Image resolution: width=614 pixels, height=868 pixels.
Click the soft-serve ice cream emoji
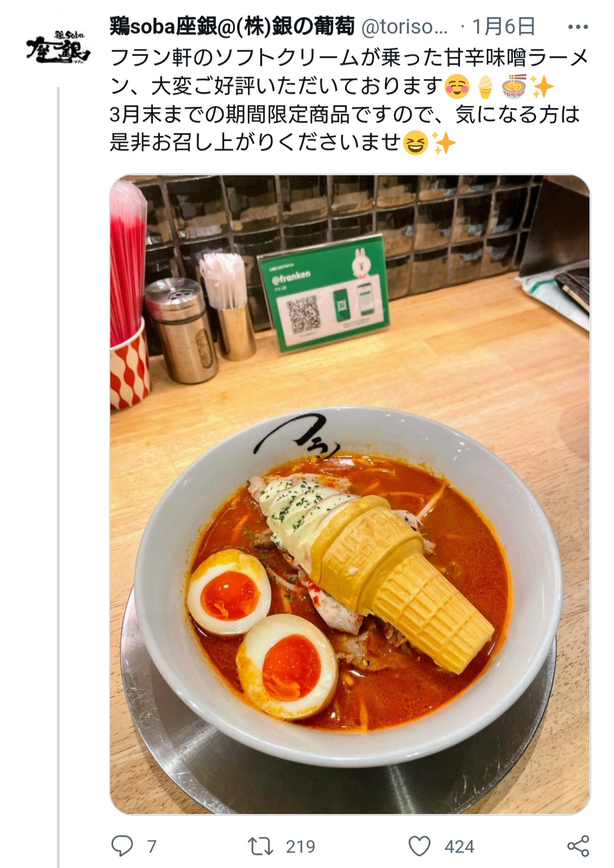pyautogui.click(x=485, y=87)
